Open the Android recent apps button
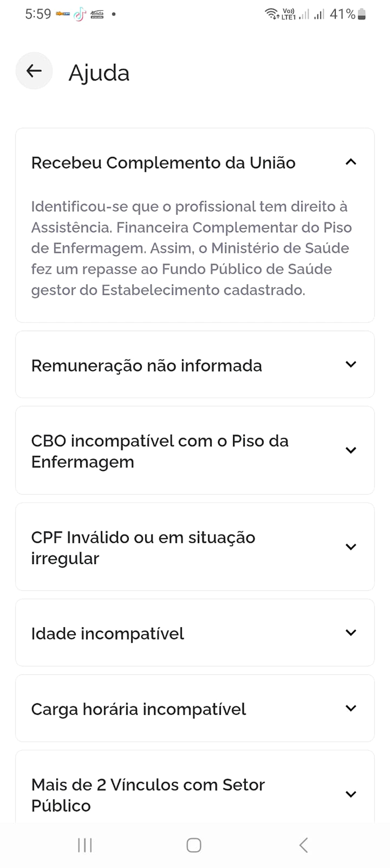 (x=85, y=845)
